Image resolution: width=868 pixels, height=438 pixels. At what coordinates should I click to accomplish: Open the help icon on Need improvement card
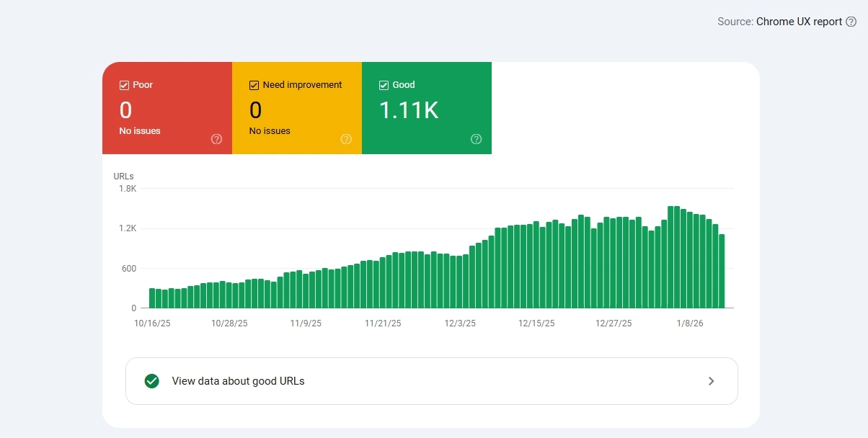pyautogui.click(x=346, y=139)
